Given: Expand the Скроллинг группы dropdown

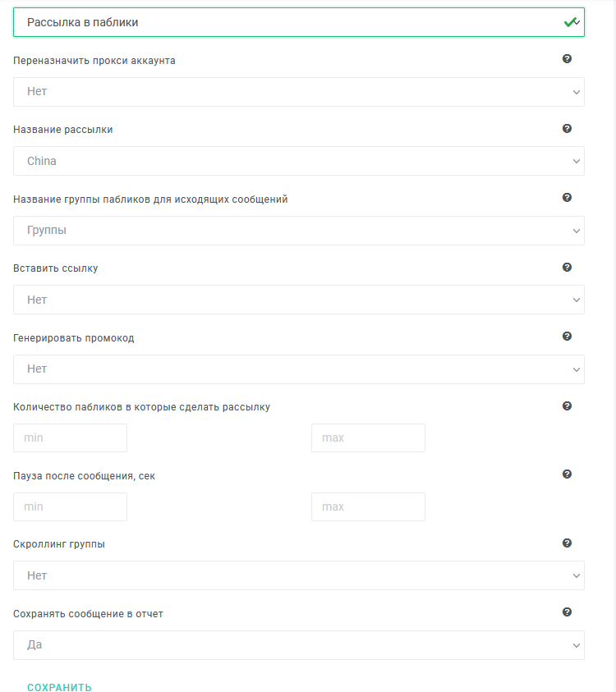Looking at the screenshot, I should point(299,575).
